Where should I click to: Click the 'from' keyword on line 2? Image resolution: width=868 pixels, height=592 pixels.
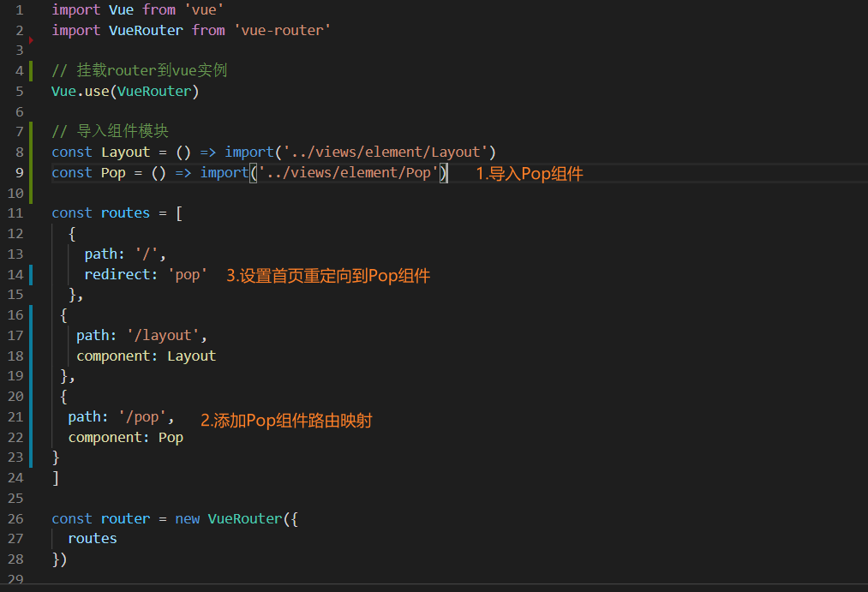pos(209,30)
